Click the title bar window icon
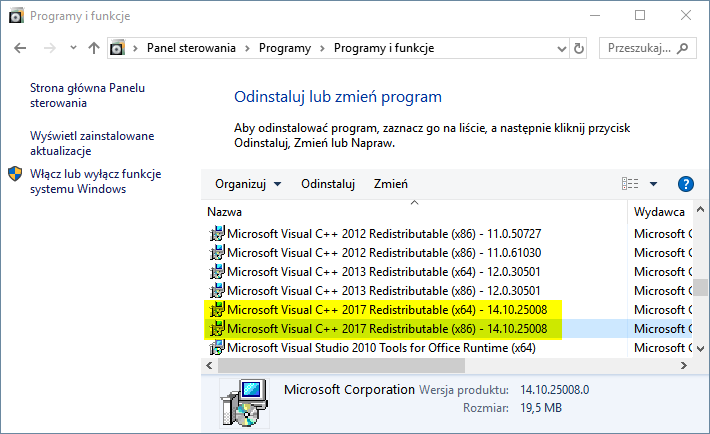Image resolution: width=710 pixels, height=434 pixels. 16,16
